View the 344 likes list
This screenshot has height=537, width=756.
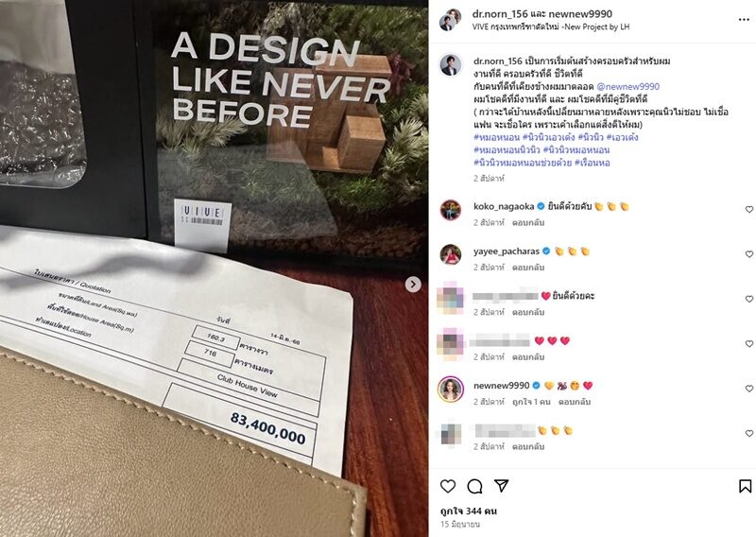469,511
